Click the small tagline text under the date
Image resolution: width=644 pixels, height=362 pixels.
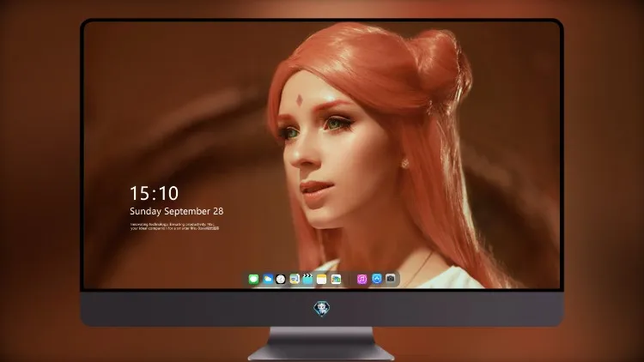(x=174, y=226)
